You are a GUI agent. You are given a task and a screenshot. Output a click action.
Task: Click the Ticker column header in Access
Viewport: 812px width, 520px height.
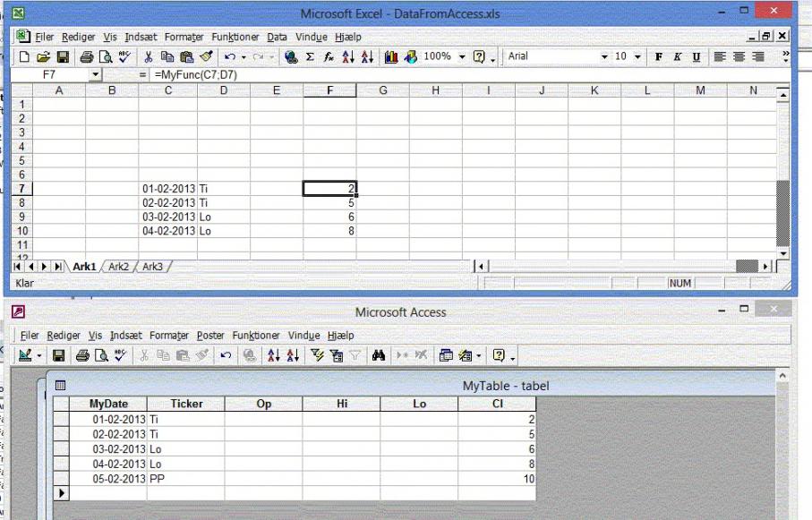pyautogui.click(x=186, y=404)
